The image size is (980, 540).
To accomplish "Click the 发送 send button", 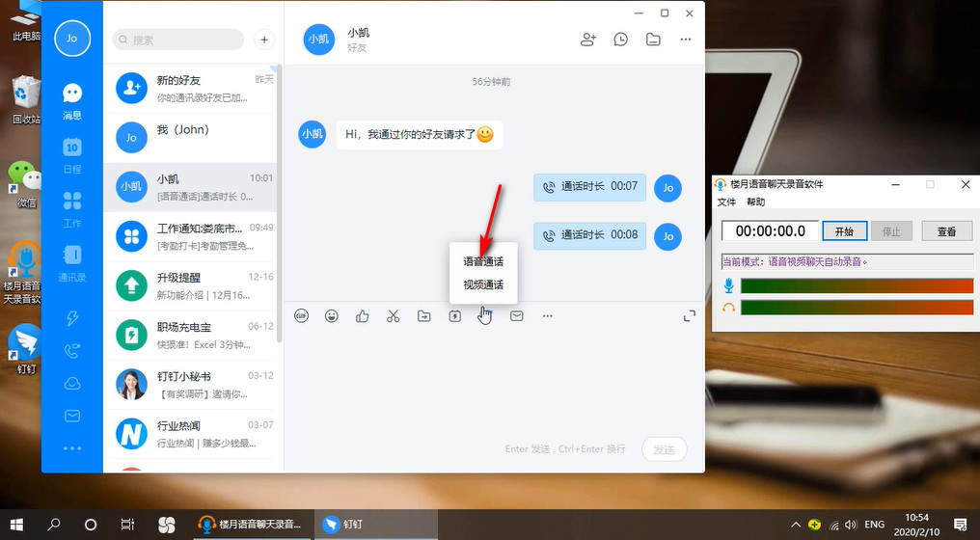I will [664, 448].
